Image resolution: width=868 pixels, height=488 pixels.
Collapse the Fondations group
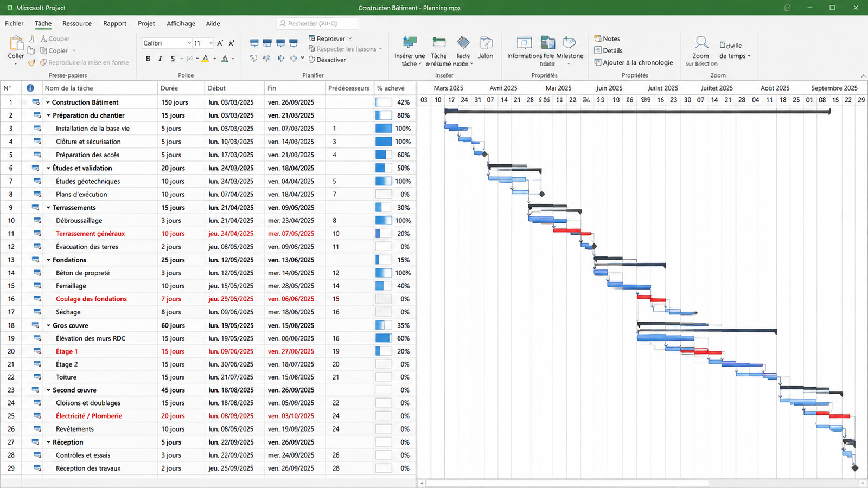tap(48, 260)
